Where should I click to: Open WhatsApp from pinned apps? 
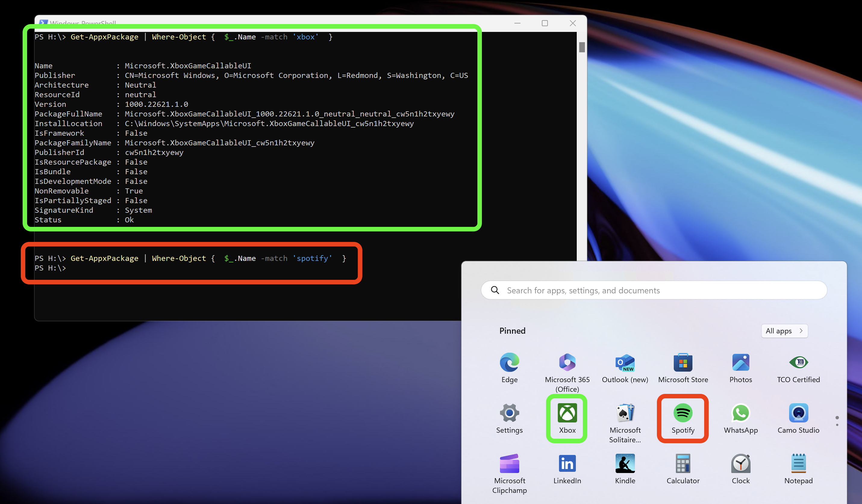[741, 418]
